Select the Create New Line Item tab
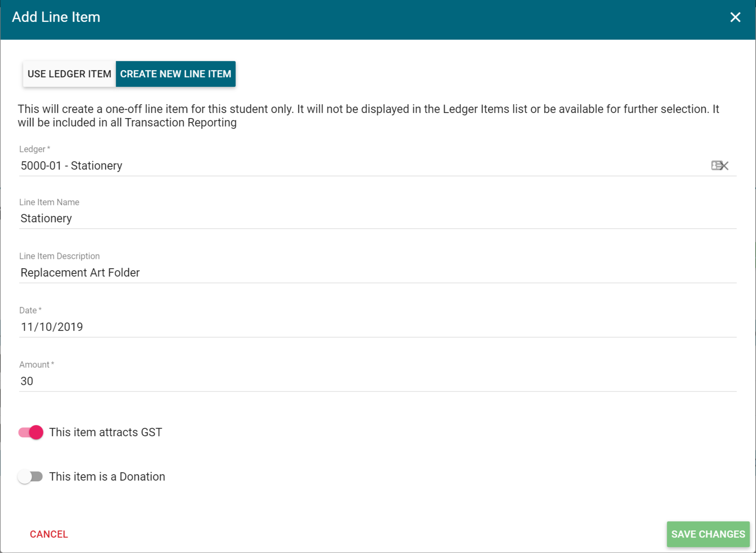The width and height of the screenshot is (756, 553). (x=176, y=74)
